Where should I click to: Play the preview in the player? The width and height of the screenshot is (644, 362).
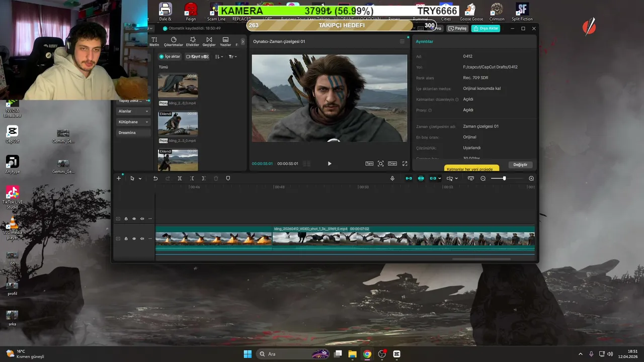(330, 163)
